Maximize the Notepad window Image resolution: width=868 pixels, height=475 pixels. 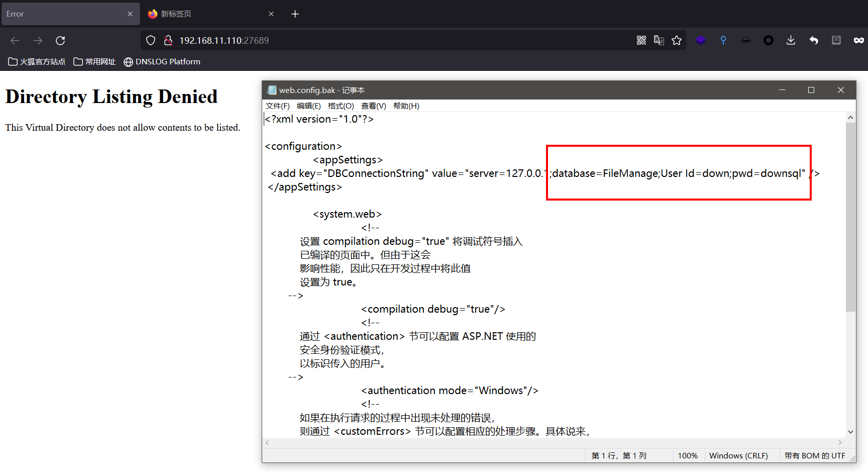coord(811,90)
